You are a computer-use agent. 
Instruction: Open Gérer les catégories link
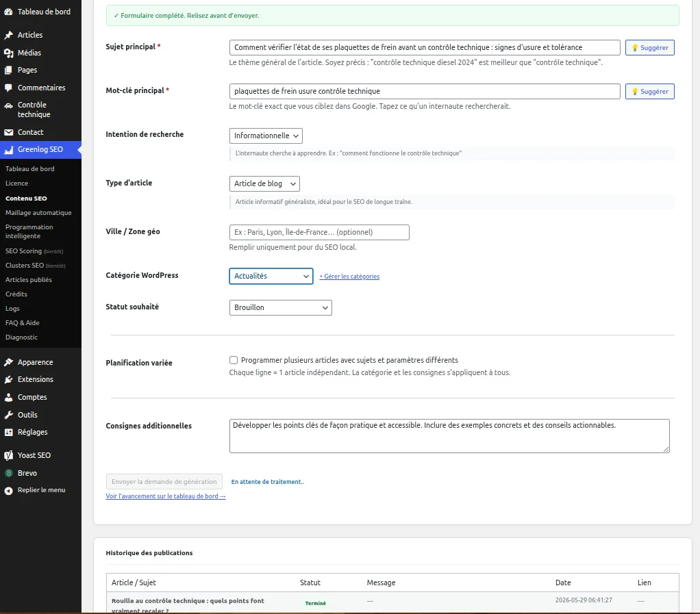[x=349, y=277]
